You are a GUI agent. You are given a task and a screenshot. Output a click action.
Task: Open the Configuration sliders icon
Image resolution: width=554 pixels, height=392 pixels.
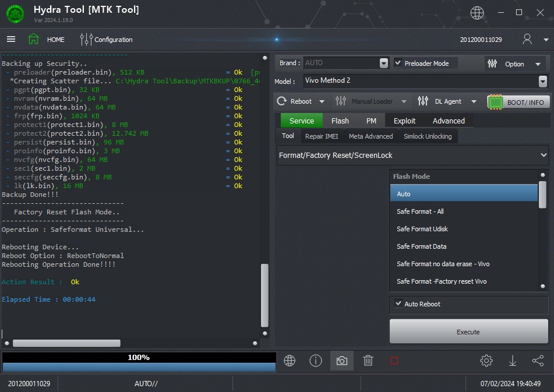pos(86,40)
